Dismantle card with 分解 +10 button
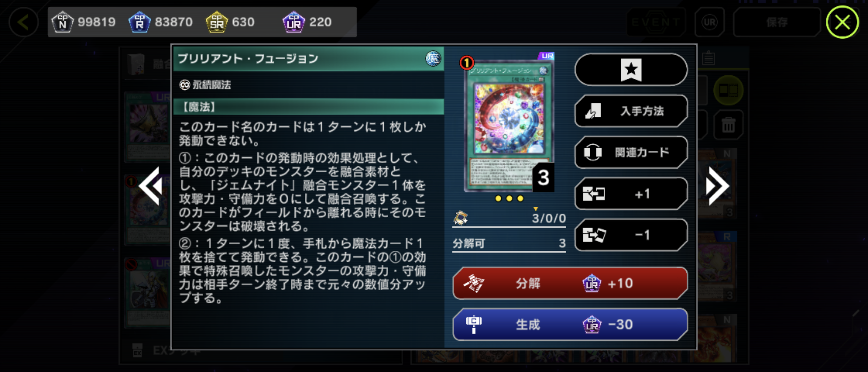 (570, 283)
